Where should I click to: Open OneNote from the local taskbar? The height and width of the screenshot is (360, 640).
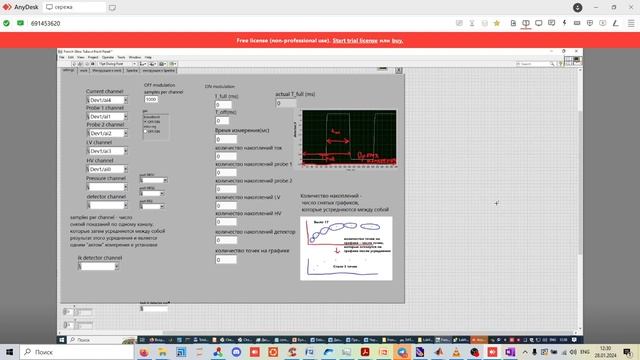[x=510, y=352]
